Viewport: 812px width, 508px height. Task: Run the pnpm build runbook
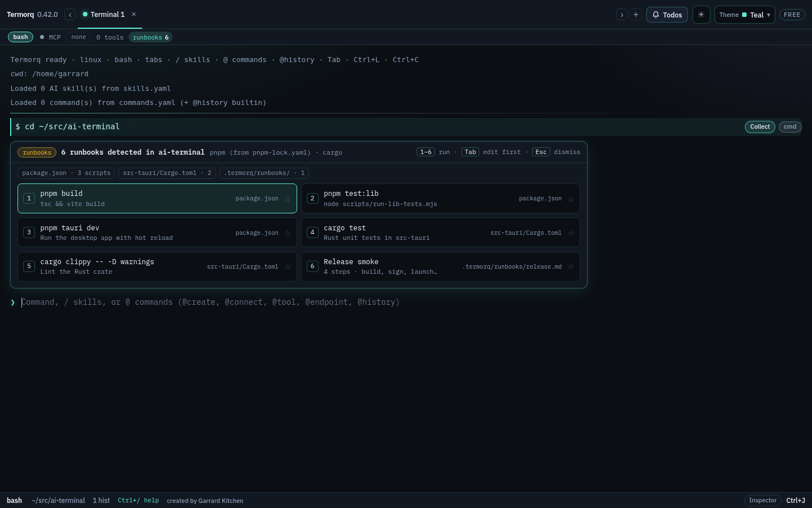(x=157, y=199)
